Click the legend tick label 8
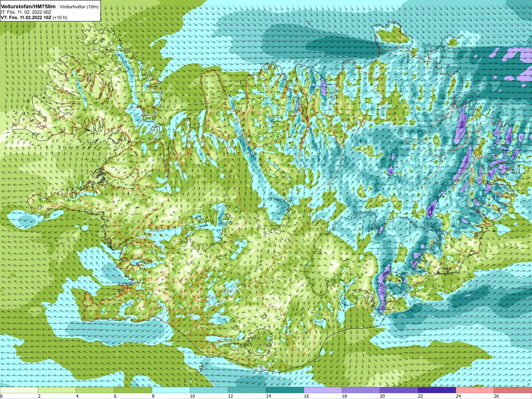 pos(153,396)
